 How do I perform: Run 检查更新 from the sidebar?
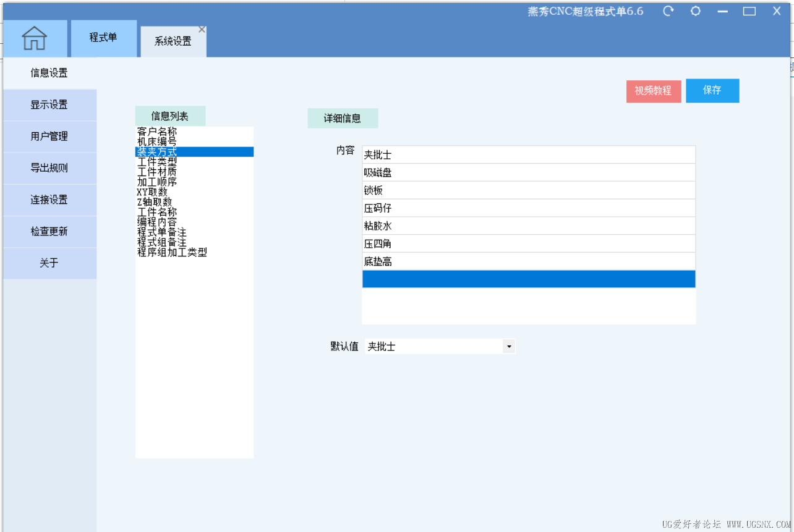(49, 231)
